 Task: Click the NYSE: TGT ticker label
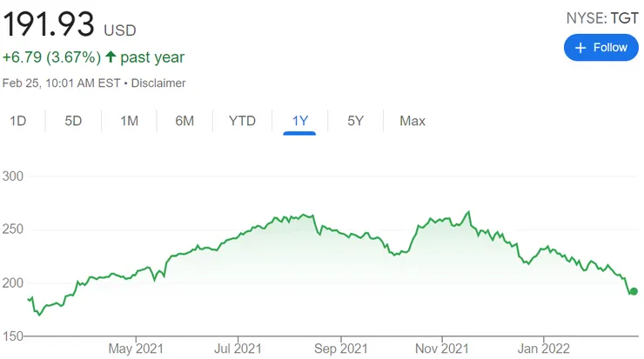(x=602, y=17)
